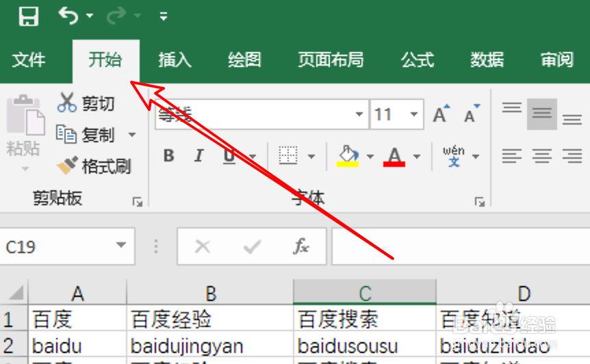Image resolution: width=590 pixels, height=364 pixels.
Task: Open font color palette arrow
Action: click(417, 157)
